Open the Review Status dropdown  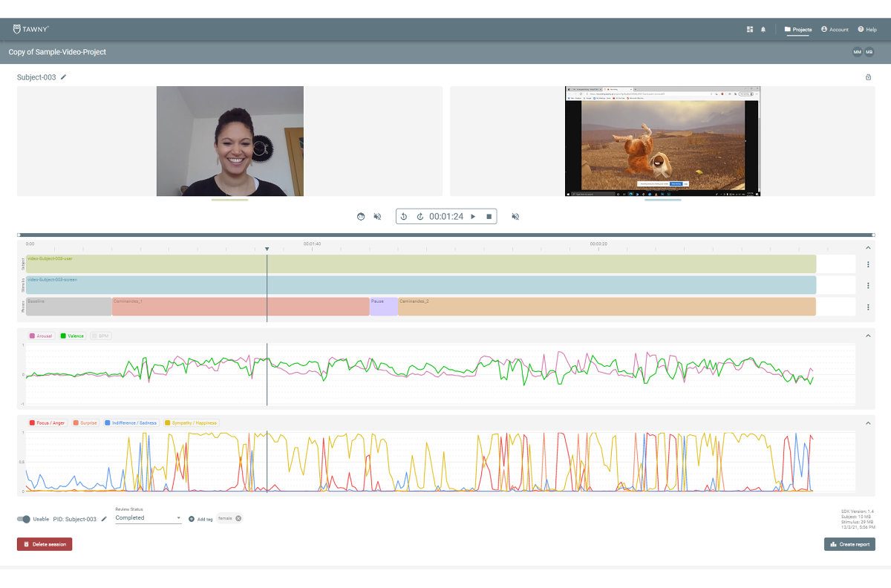point(148,518)
